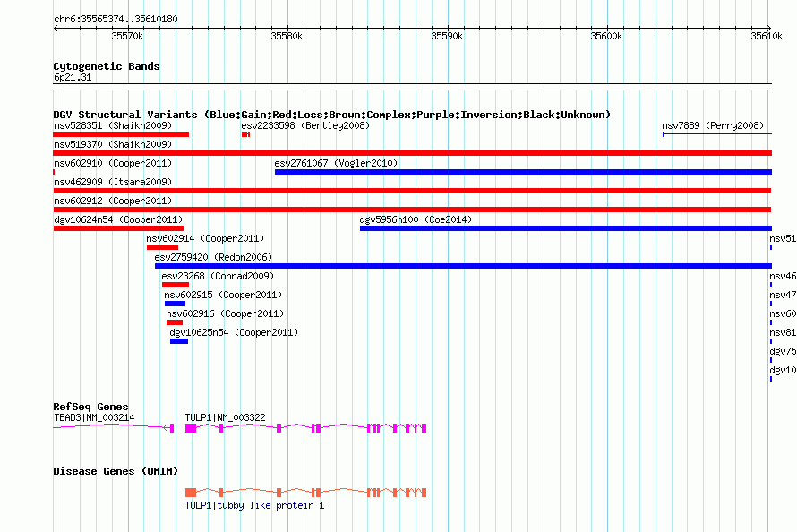797x532 pixels.
Task: Open the nsv602910 (Cooper2011) variant label
Action: [113, 163]
